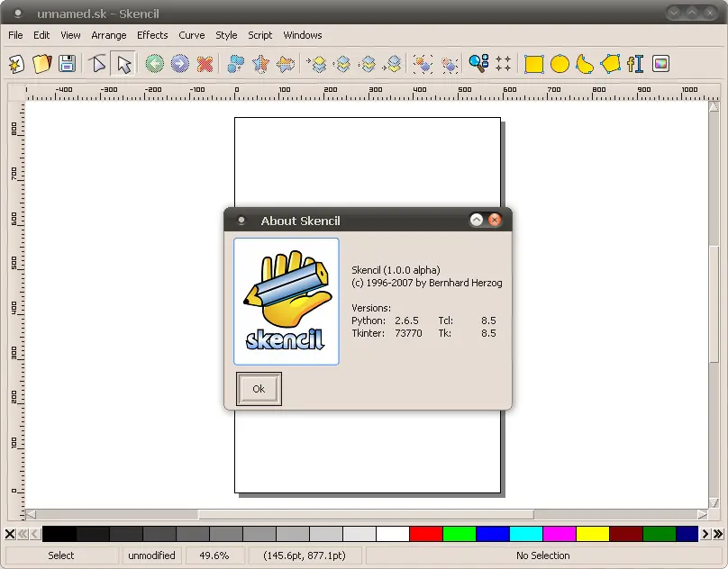Viewport: 728px width, 569px height.
Task: Click the New Document icon
Action: [16, 64]
